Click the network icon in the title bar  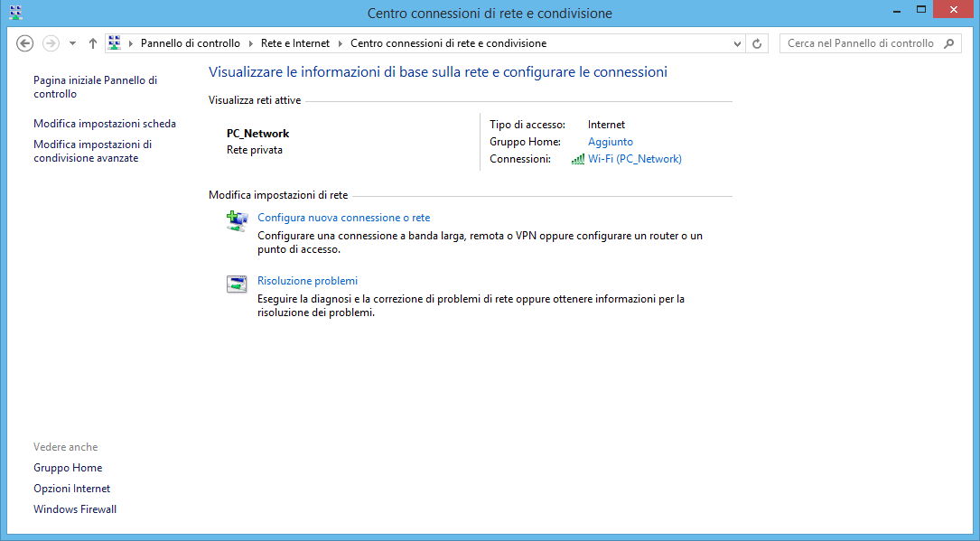tap(15, 13)
